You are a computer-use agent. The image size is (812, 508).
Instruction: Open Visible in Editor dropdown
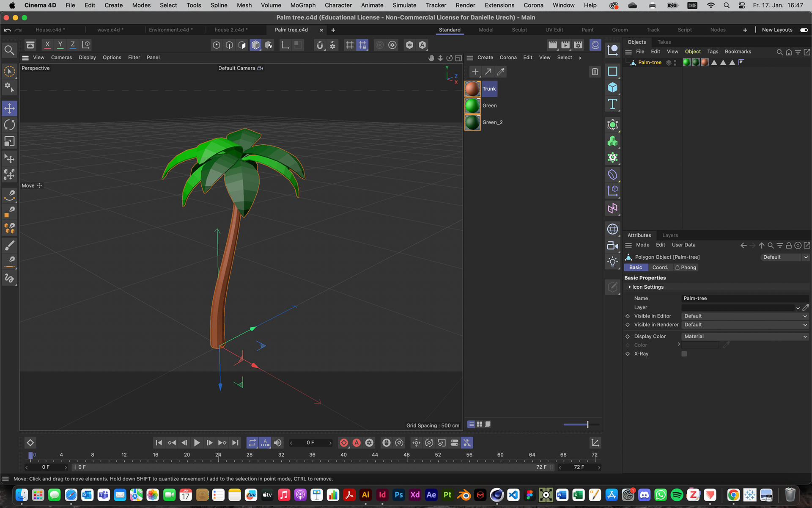[745, 316]
